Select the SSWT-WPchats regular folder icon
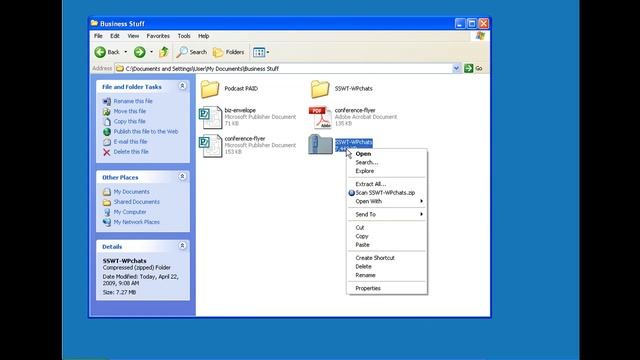640x360 pixels. coord(320,89)
